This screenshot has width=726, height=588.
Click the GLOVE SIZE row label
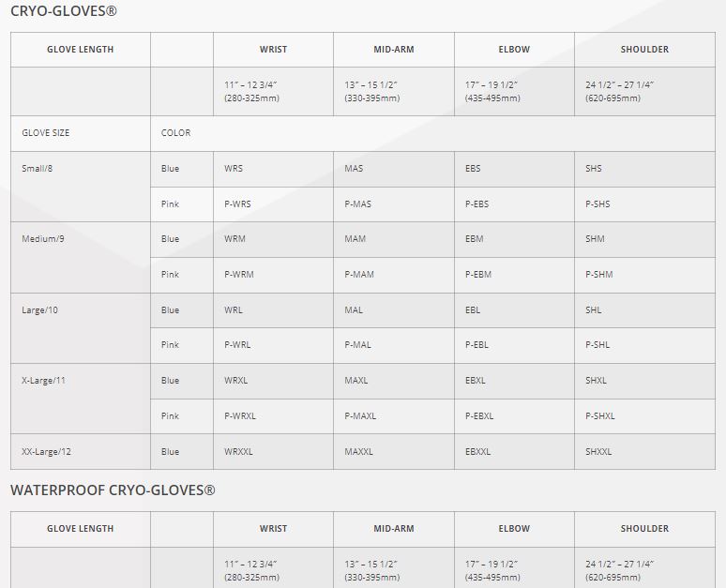coord(45,133)
